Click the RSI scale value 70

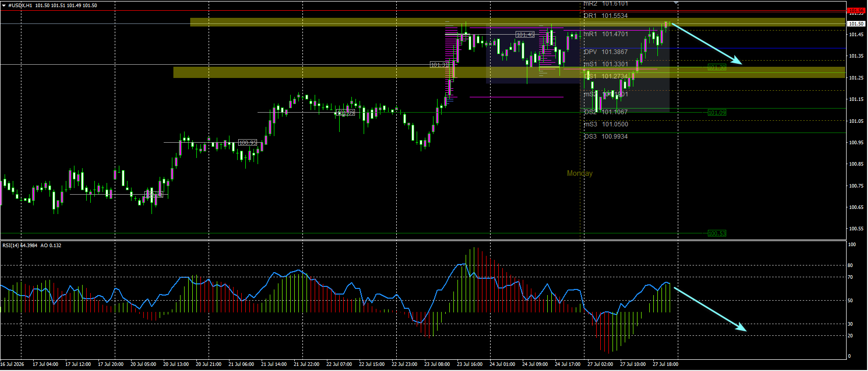(850, 277)
